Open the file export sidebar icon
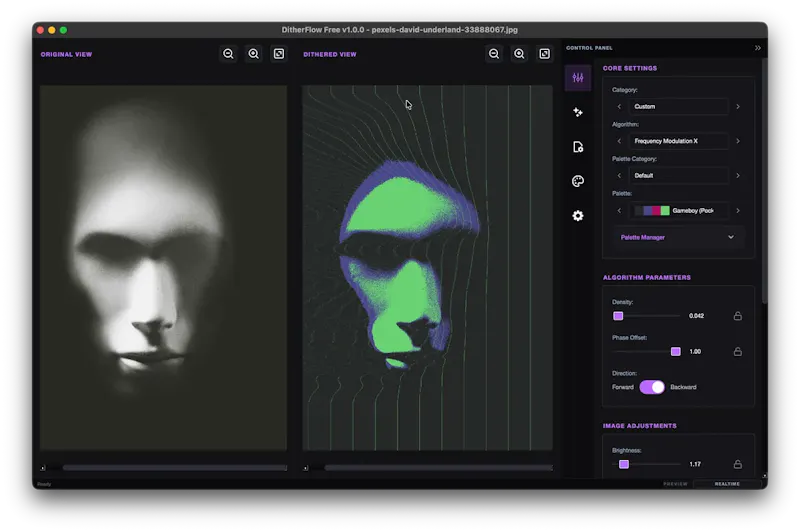 click(x=578, y=147)
